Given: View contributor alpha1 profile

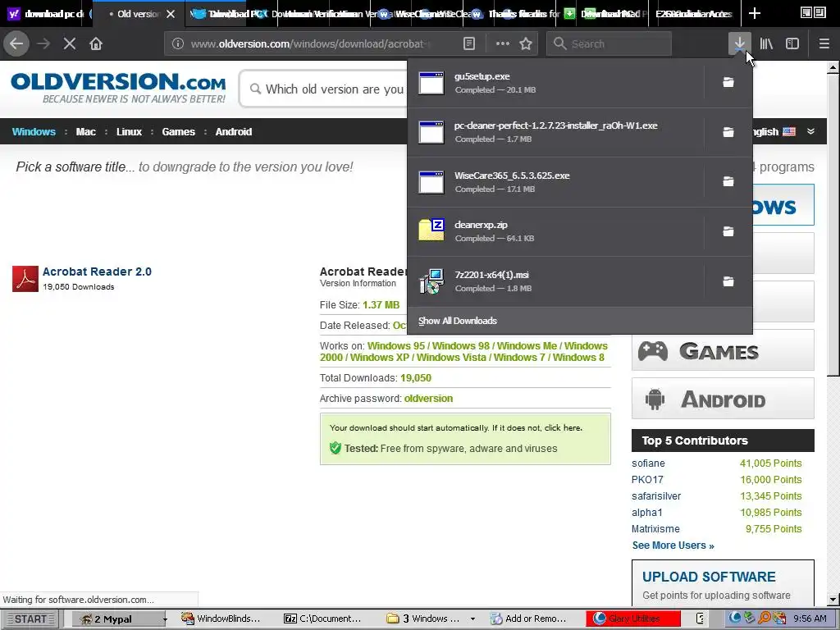Looking at the screenshot, I should pos(646,513).
